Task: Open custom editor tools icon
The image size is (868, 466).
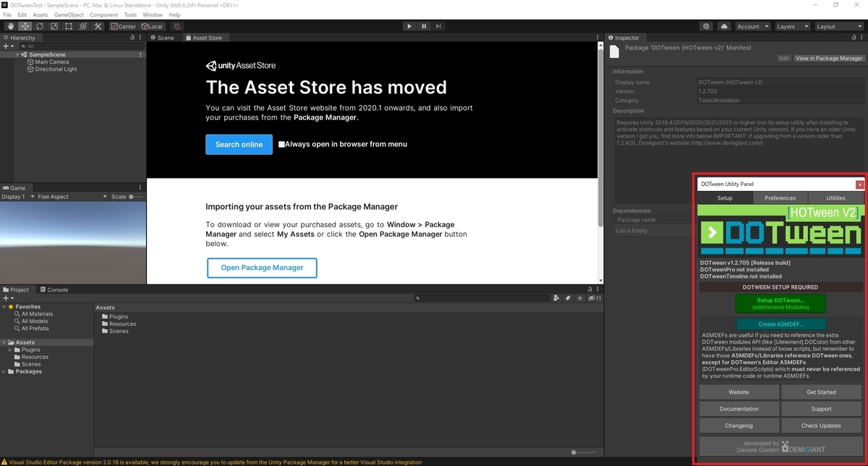Action: [x=98, y=26]
